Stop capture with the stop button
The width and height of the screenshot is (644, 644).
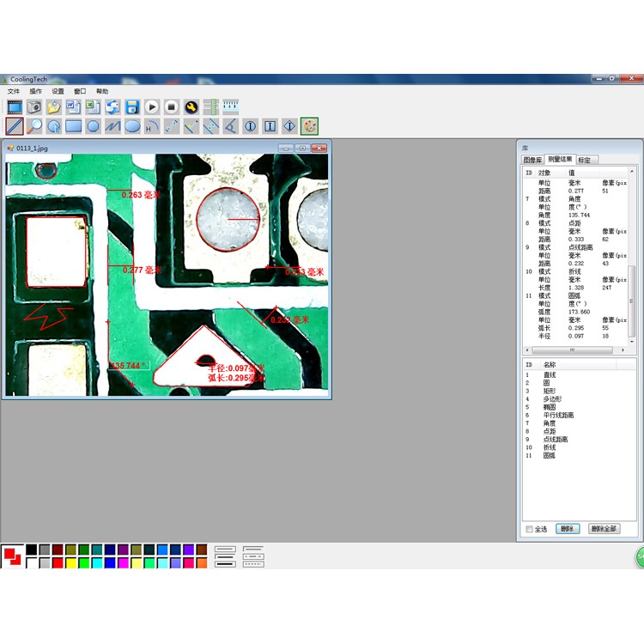coord(172,107)
